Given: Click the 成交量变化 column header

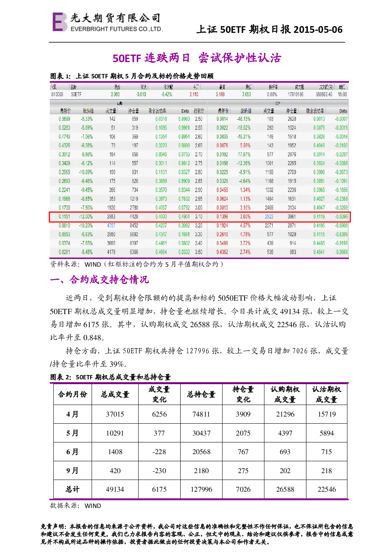Looking at the screenshot, I should point(159,394).
